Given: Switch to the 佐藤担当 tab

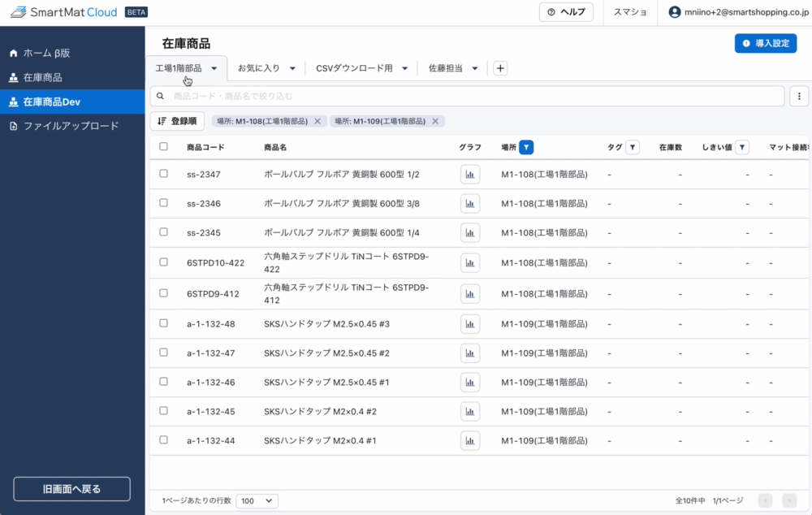Looking at the screenshot, I should pyautogui.click(x=446, y=68).
